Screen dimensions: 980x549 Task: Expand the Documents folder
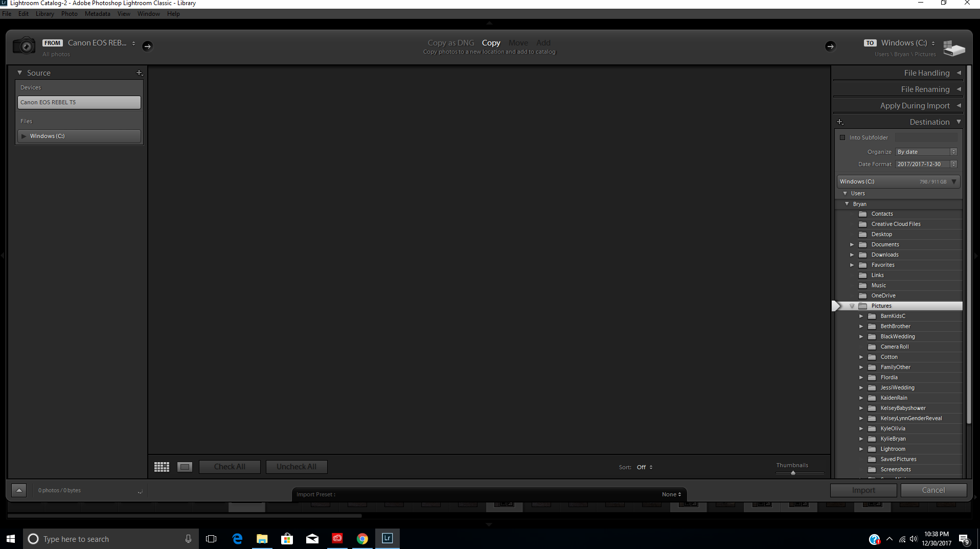(x=852, y=244)
